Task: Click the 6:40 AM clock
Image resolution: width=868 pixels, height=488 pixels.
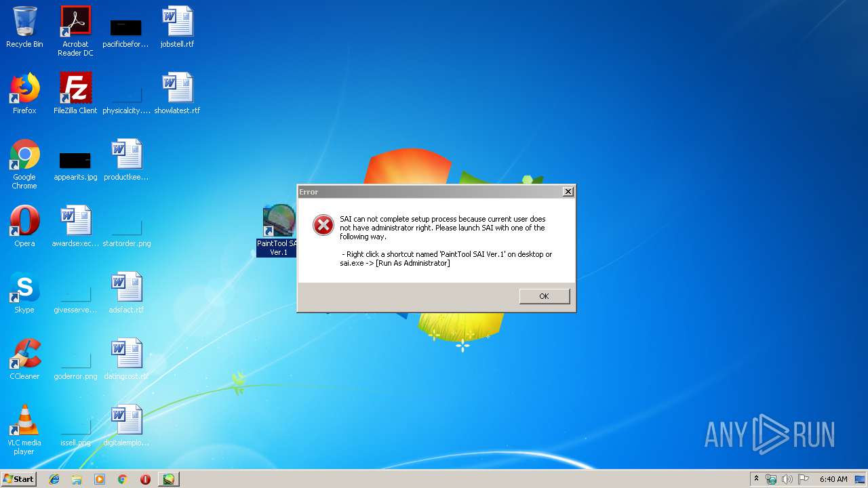Action: [x=833, y=479]
